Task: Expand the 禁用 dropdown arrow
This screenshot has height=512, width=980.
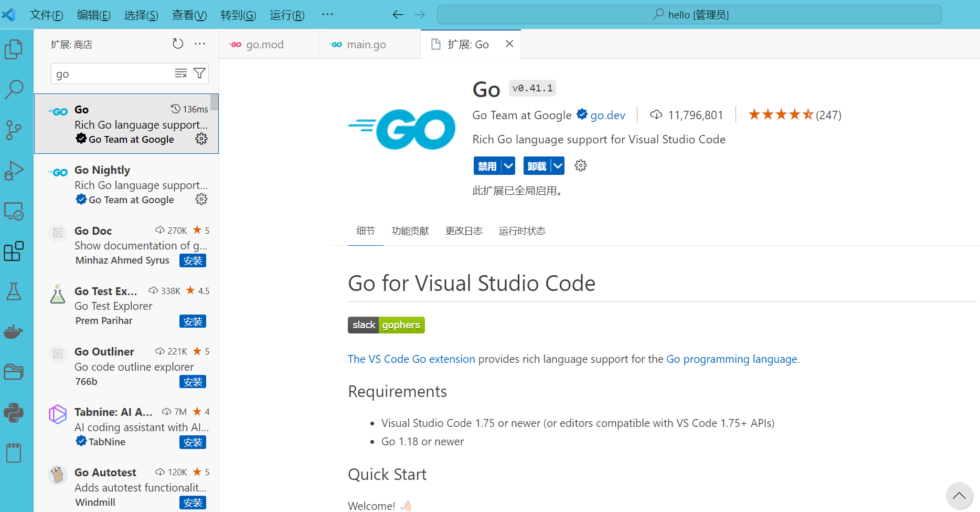Action: pos(508,166)
